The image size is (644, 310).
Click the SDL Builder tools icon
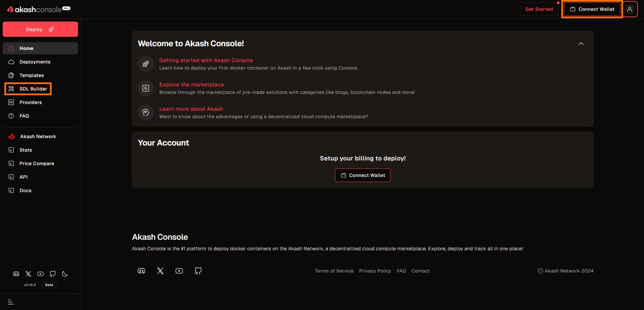11,89
